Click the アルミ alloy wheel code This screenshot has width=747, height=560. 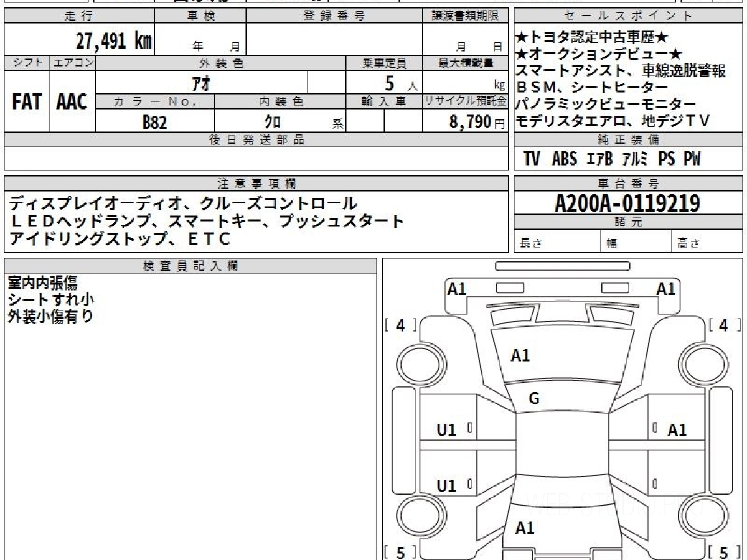(x=636, y=159)
